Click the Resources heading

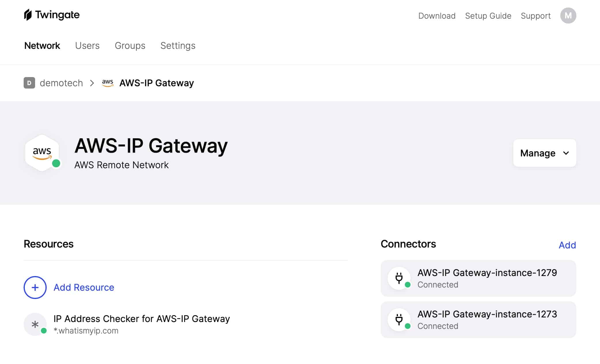[x=49, y=244]
